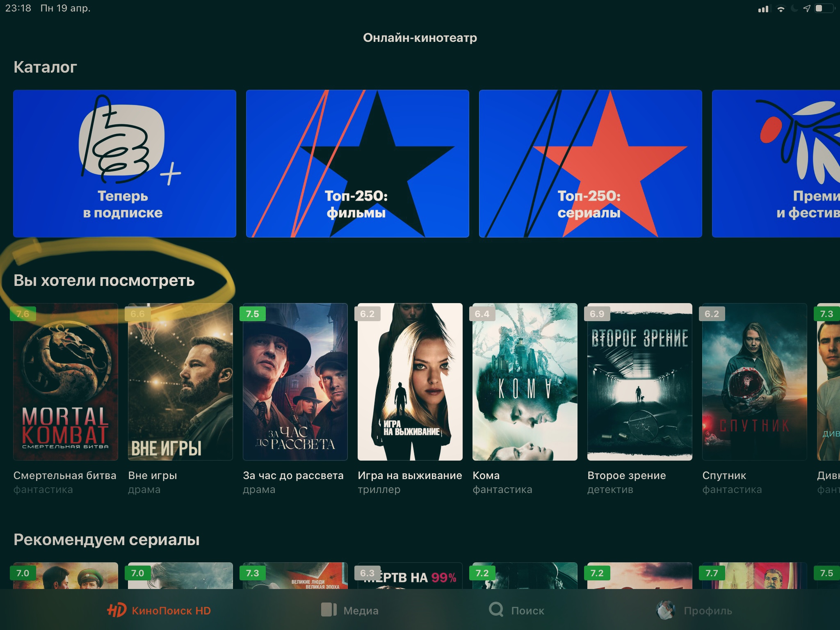Tap the 23:18 clock in status bar
The image size is (840, 630).
point(18,8)
